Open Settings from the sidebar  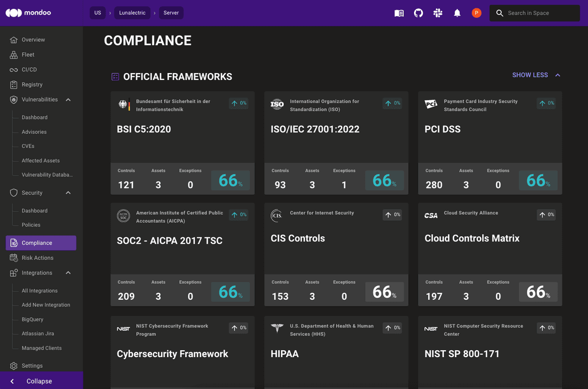click(32, 365)
